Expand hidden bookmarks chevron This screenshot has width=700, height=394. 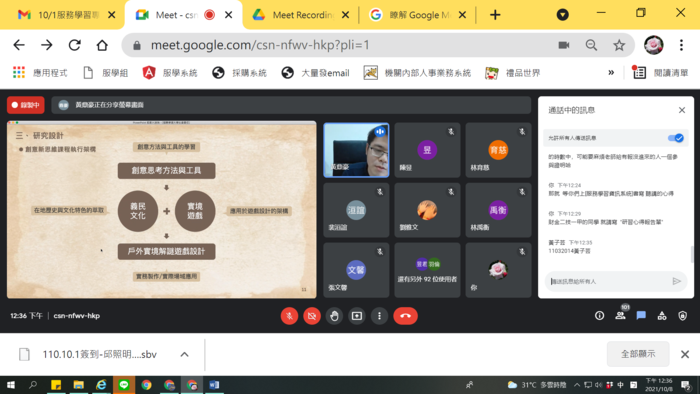pyautogui.click(x=611, y=72)
